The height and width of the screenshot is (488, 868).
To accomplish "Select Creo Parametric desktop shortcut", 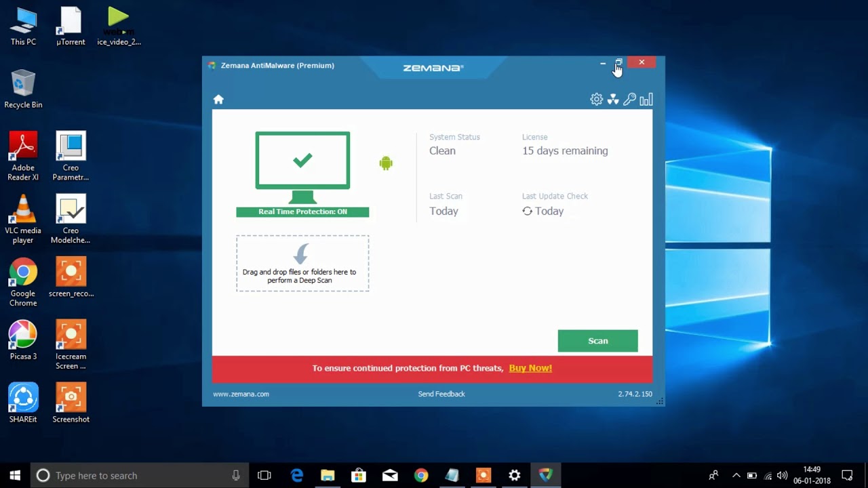I will 71,157.
